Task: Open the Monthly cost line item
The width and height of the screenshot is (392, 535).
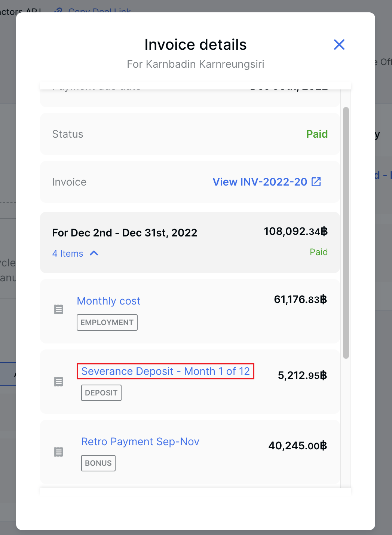Action: pyautogui.click(x=108, y=301)
